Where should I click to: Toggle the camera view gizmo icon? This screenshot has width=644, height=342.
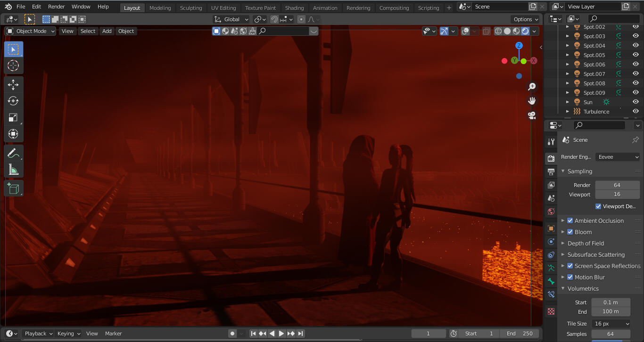[532, 115]
